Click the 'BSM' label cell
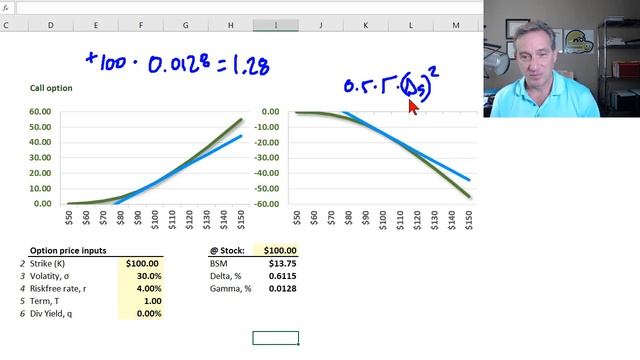This screenshot has height=360, width=640. [218, 264]
